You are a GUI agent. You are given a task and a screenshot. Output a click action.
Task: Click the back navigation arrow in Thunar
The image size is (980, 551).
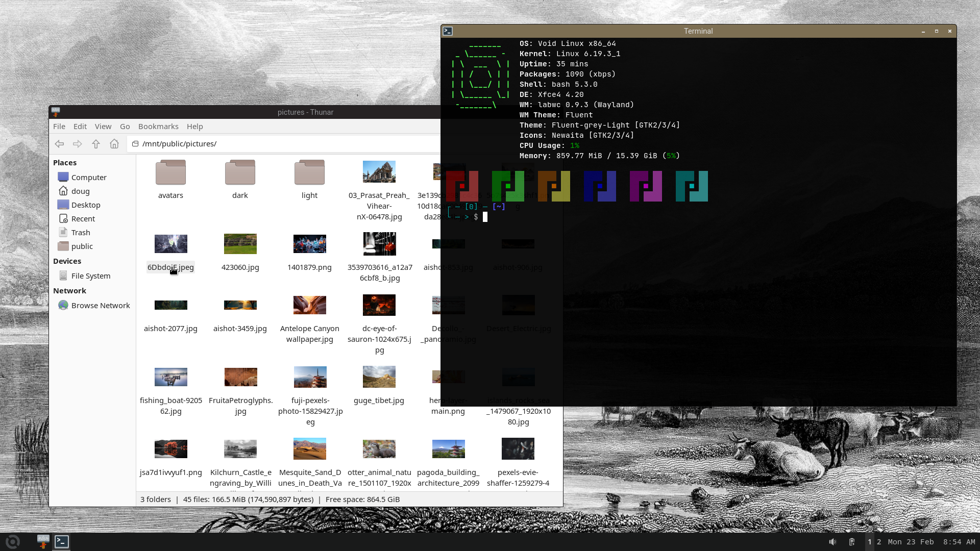point(59,144)
